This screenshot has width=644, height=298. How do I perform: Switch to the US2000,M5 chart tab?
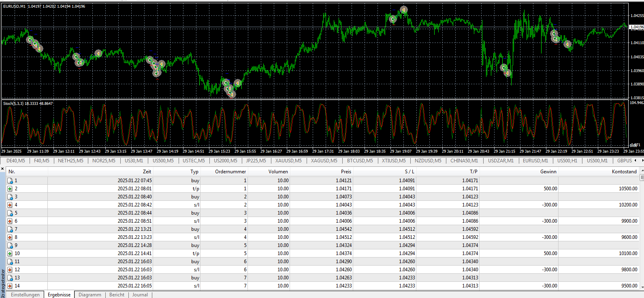226,161
